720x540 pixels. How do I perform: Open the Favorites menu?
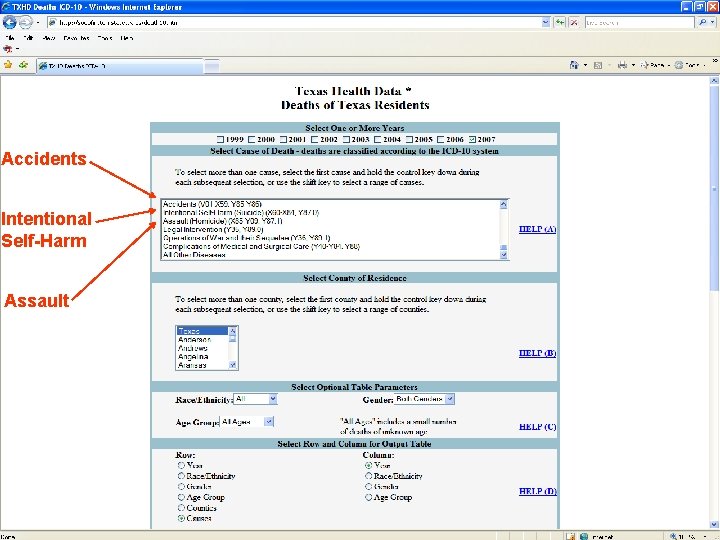coord(76,38)
